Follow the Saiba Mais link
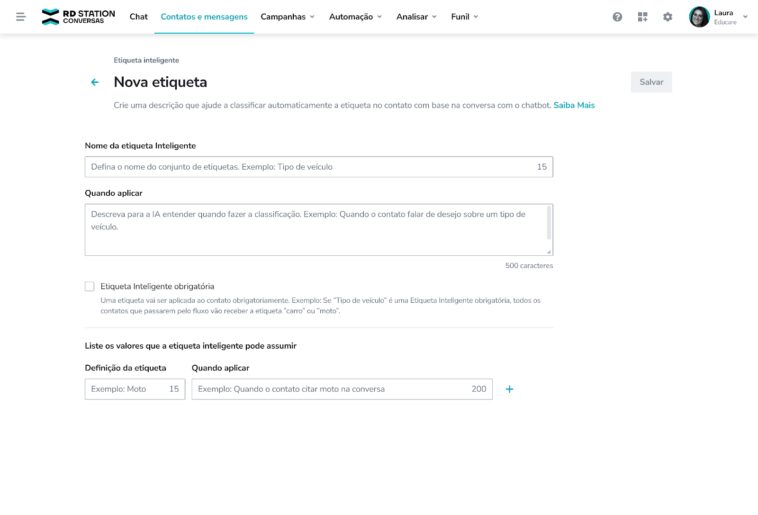The height and width of the screenshot is (515, 758). pos(574,105)
